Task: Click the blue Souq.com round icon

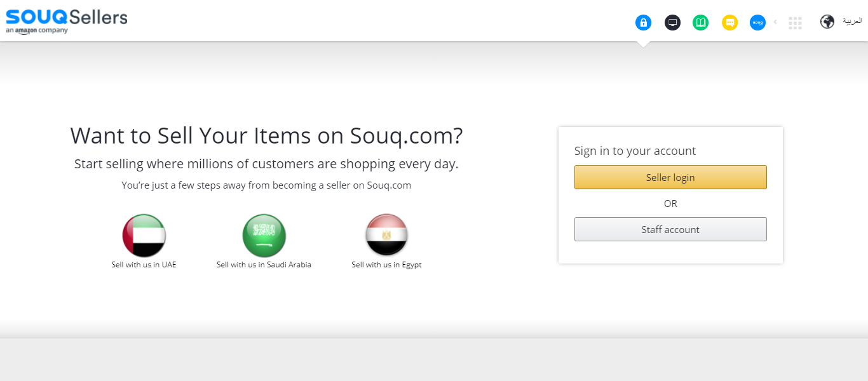Action: pos(757,23)
